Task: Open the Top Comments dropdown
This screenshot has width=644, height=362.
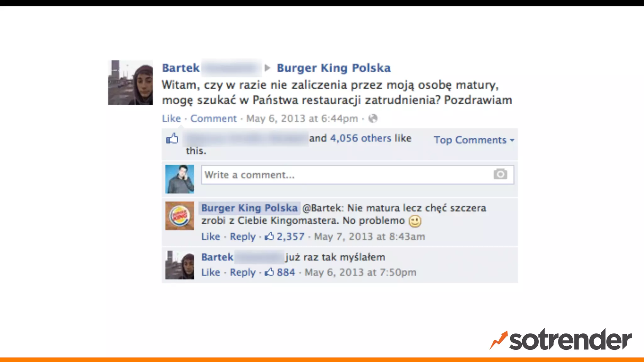Action: click(474, 140)
